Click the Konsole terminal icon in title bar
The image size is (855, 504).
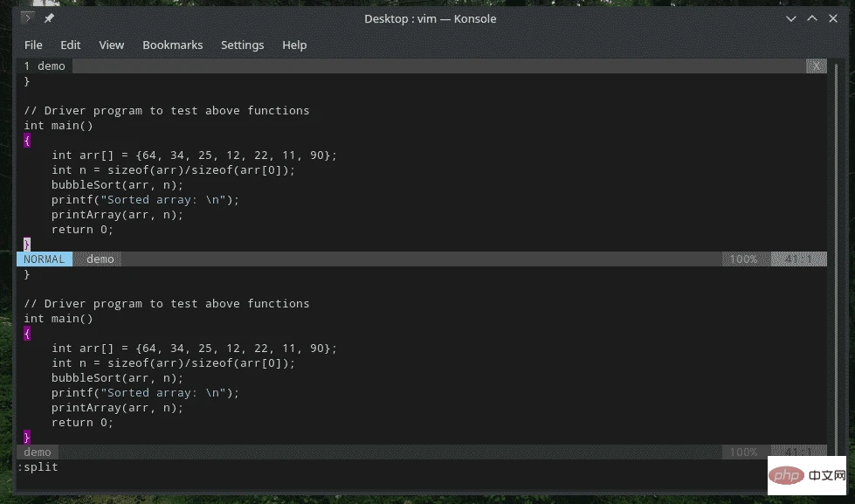(x=28, y=18)
